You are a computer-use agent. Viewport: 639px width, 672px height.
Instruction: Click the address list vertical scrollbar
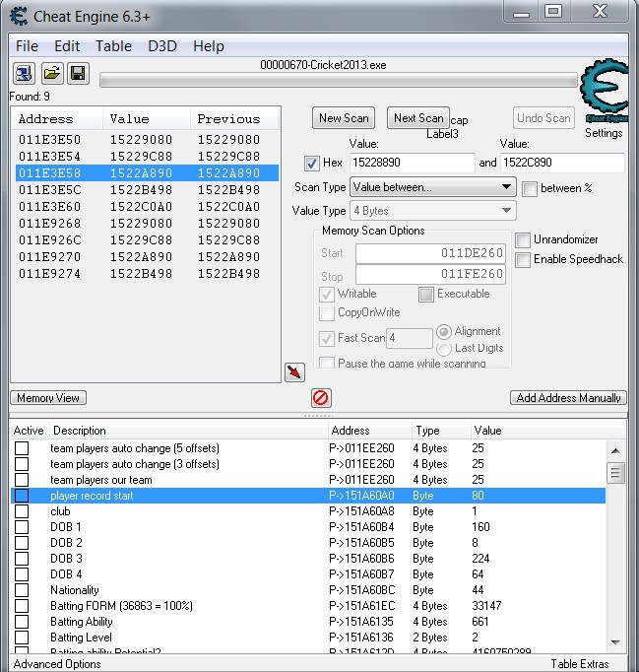click(x=615, y=552)
